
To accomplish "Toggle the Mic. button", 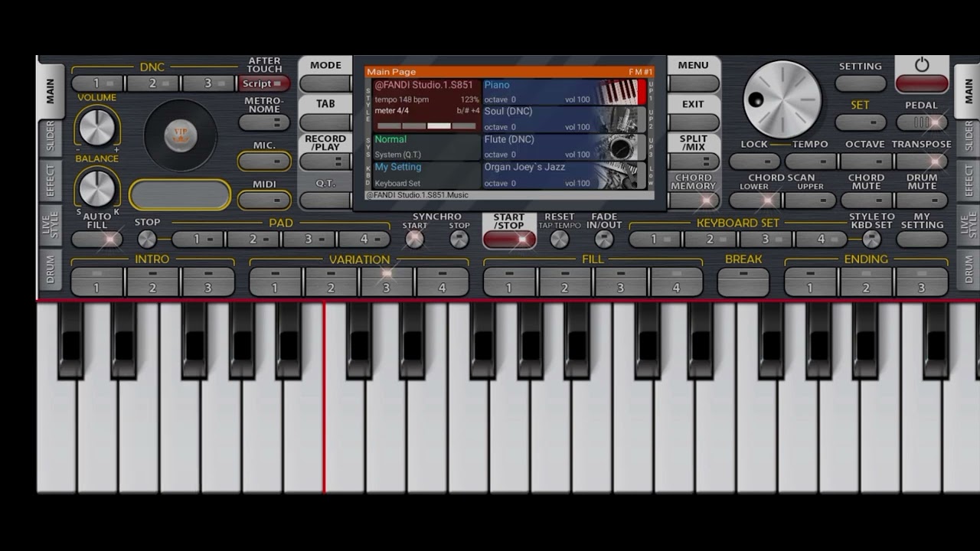I will click(x=264, y=161).
